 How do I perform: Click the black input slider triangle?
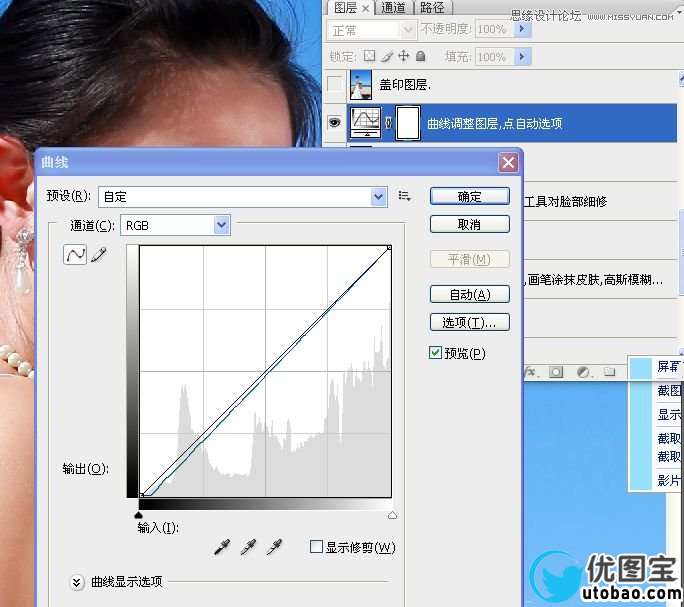click(x=139, y=515)
